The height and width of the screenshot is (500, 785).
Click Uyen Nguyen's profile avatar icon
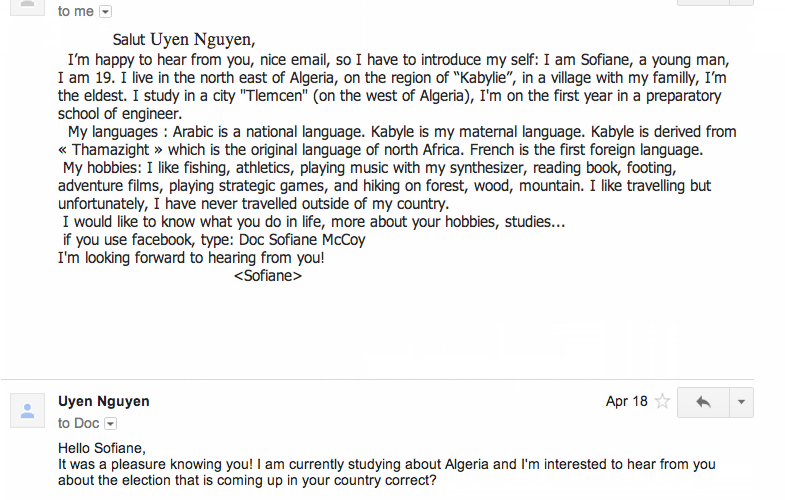click(x=27, y=410)
